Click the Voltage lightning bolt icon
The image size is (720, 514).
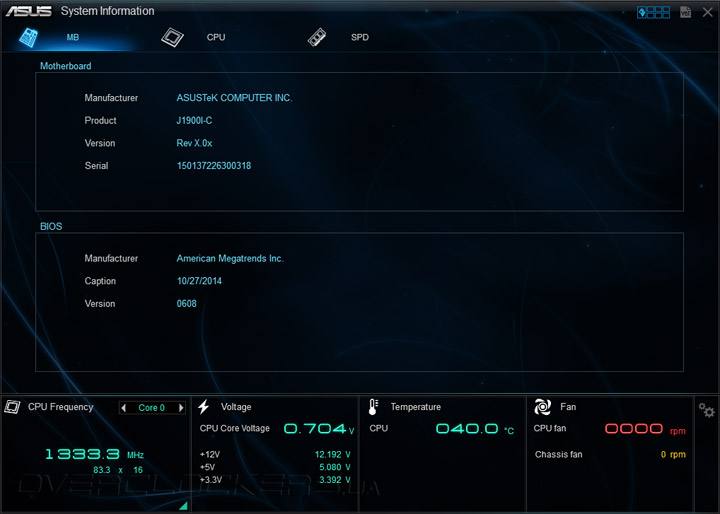click(204, 407)
